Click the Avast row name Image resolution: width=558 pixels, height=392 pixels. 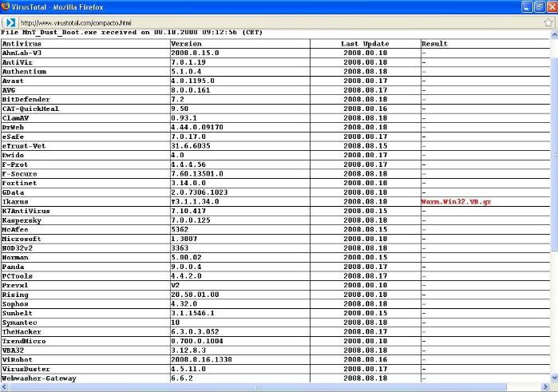(x=13, y=81)
